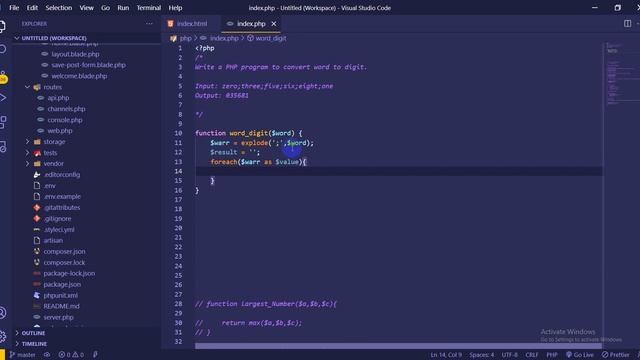
Task: Click Ln 14, Col 9 cursor position
Action: coord(446,355)
